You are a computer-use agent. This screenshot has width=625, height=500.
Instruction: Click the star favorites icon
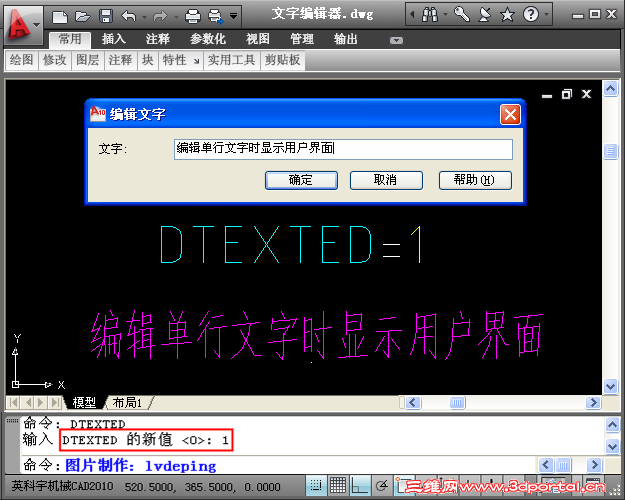(x=507, y=15)
